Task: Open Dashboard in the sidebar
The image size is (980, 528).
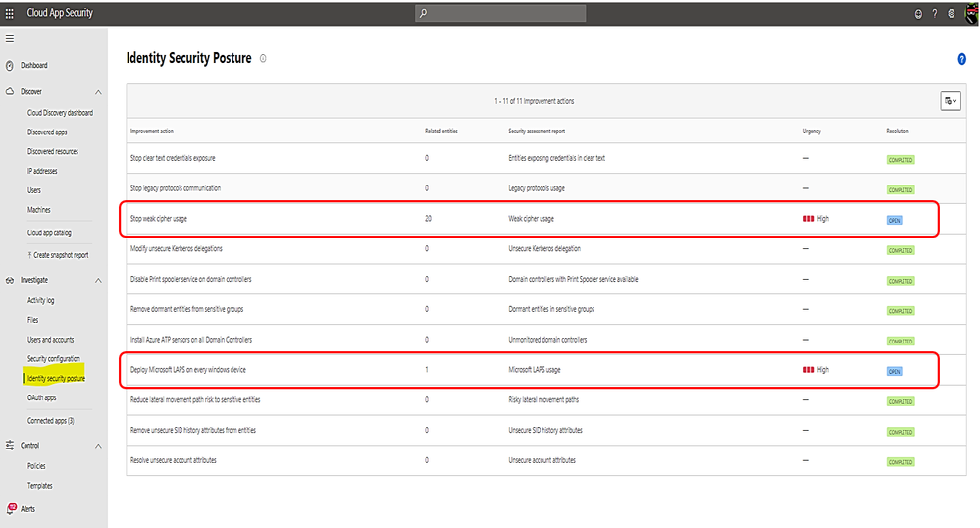Action: 33,65
